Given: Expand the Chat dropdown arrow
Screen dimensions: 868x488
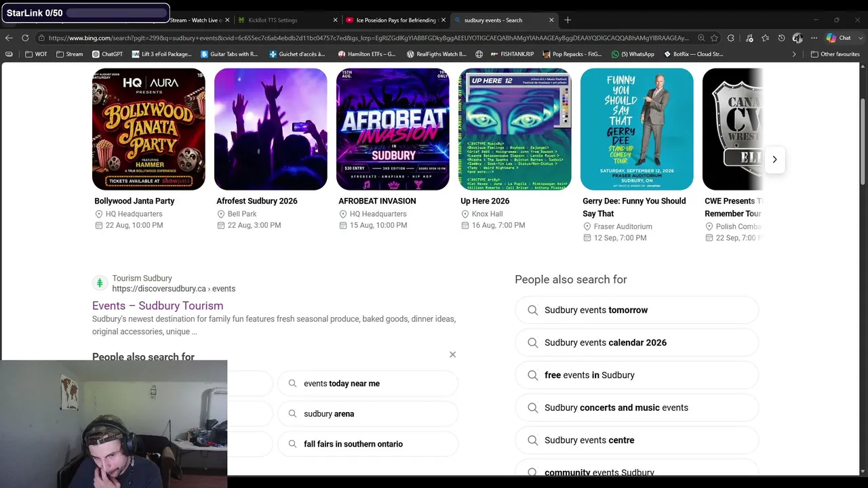Looking at the screenshot, I should [x=860, y=38].
